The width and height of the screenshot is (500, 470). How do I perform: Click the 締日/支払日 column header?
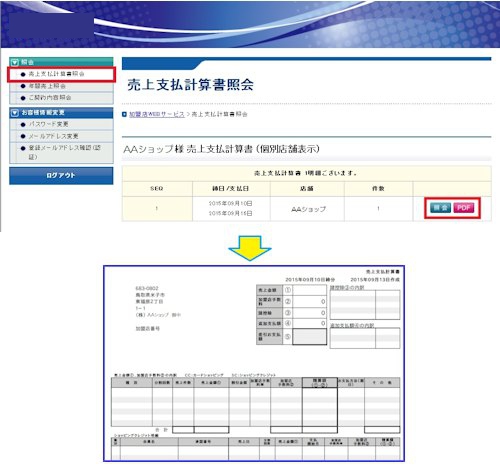point(231,189)
